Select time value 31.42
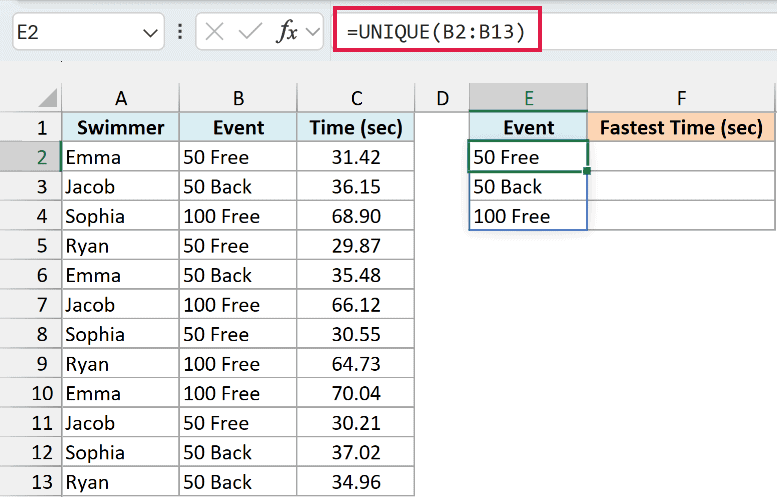 (x=356, y=157)
